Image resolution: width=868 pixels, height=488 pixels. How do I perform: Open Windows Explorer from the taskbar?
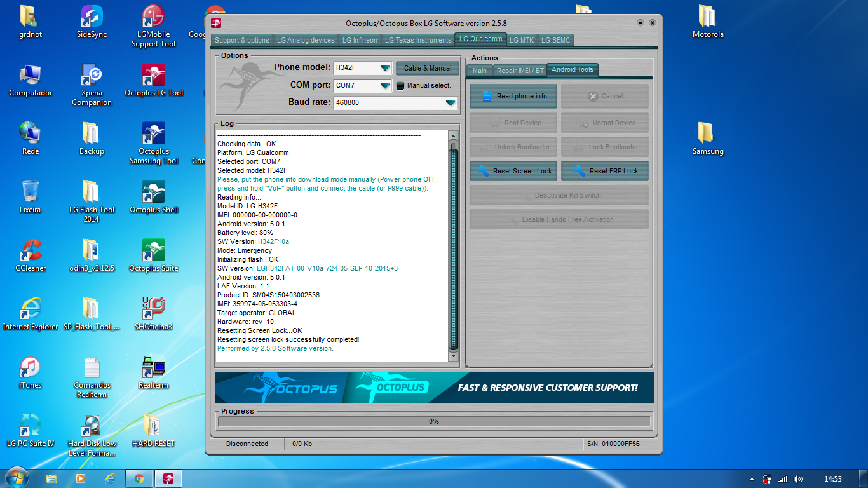[x=51, y=478]
